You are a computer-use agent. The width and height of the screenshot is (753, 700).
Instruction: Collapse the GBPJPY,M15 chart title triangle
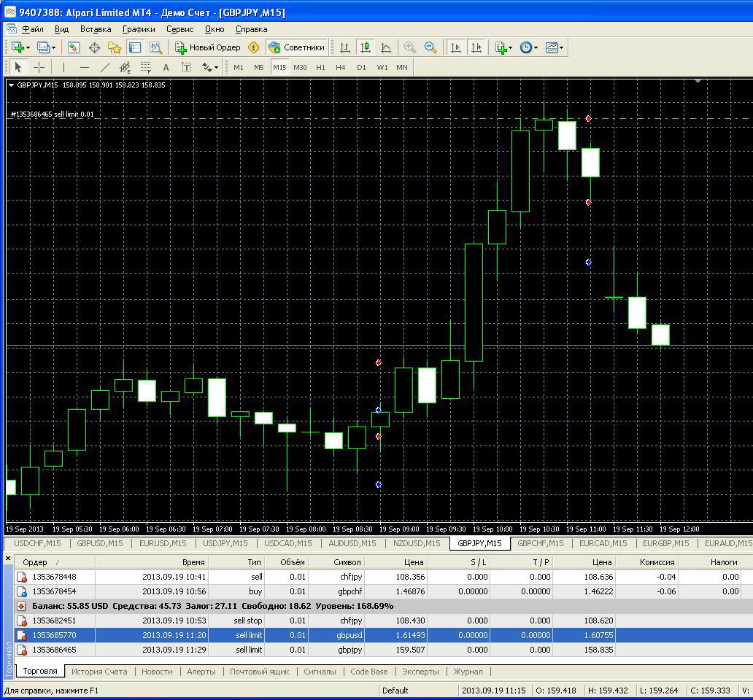pyautogui.click(x=11, y=85)
